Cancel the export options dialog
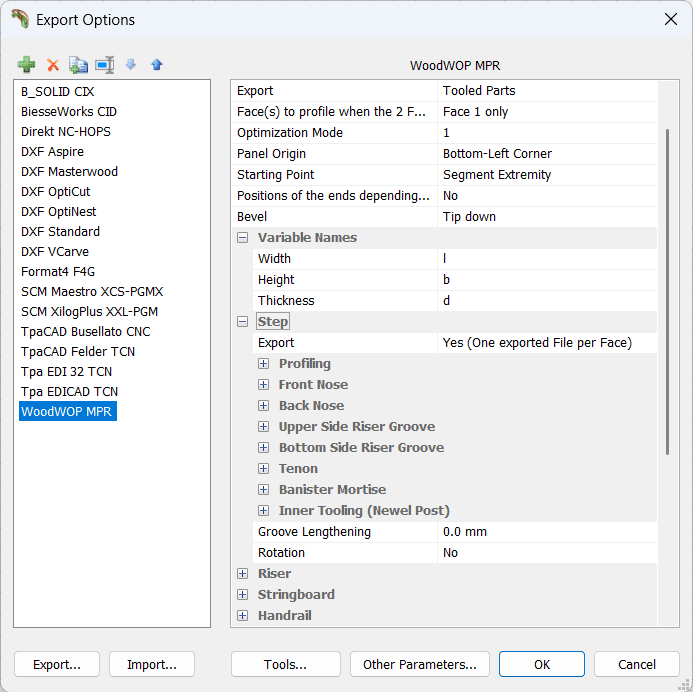This screenshot has width=693, height=692. [636, 664]
